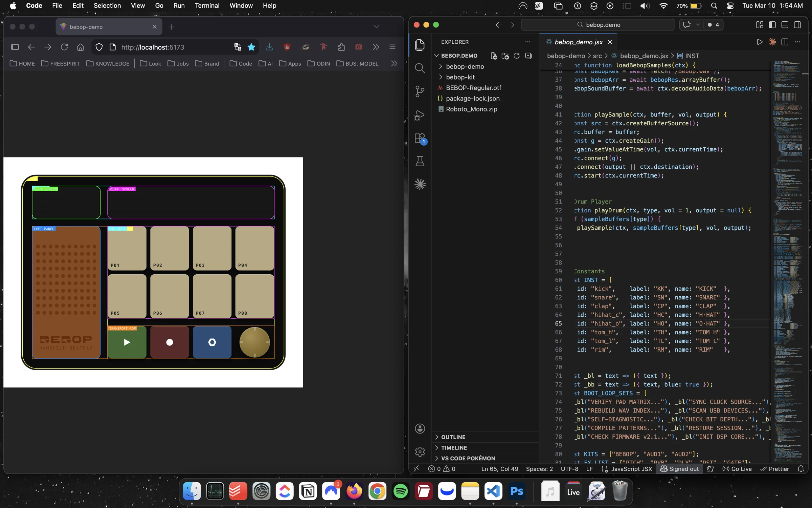Toggle Firefox sidebar button
Image resolution: width=812 pixels, height=508 pixels.
click(x=15, y=47)
